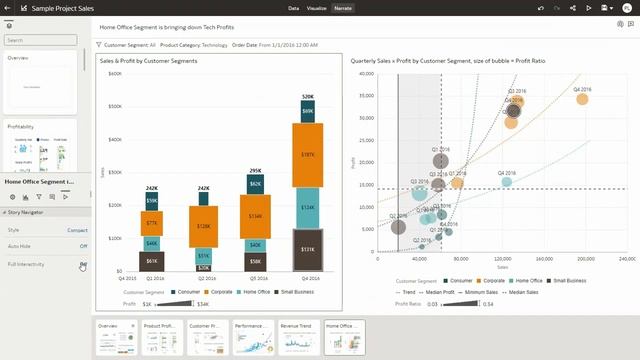Open the Product Profit page in story navigator
The width and height of the screenshot is (640, 360).
(162, 338)
